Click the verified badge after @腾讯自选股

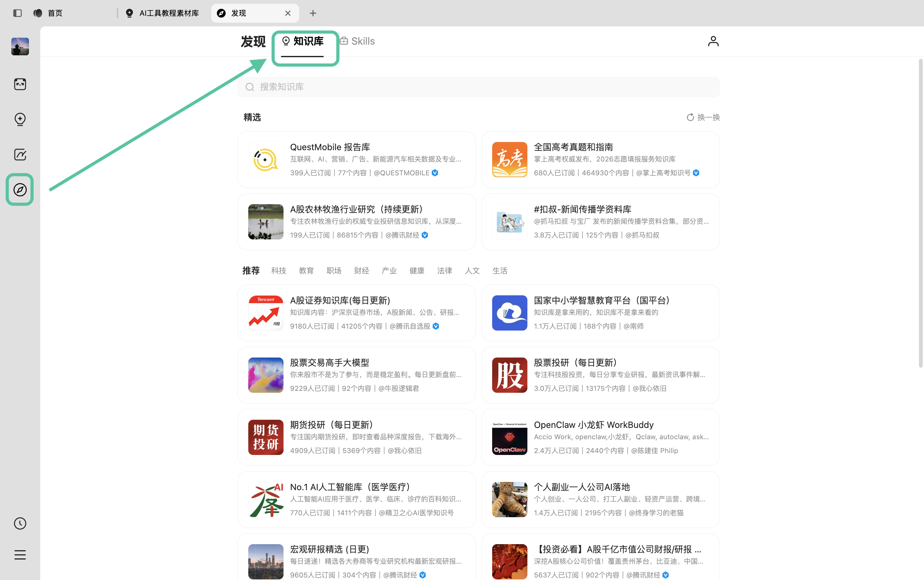pos(436,326)
